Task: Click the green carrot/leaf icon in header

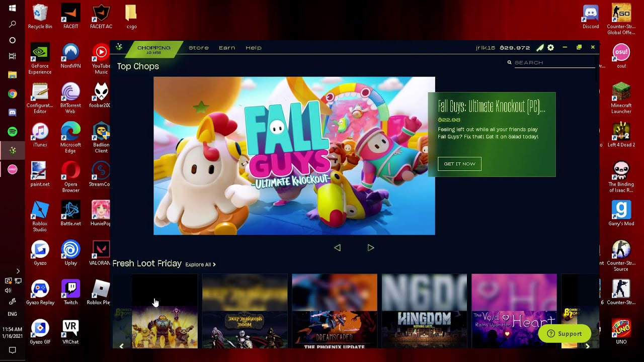Action: coord(540,48)
